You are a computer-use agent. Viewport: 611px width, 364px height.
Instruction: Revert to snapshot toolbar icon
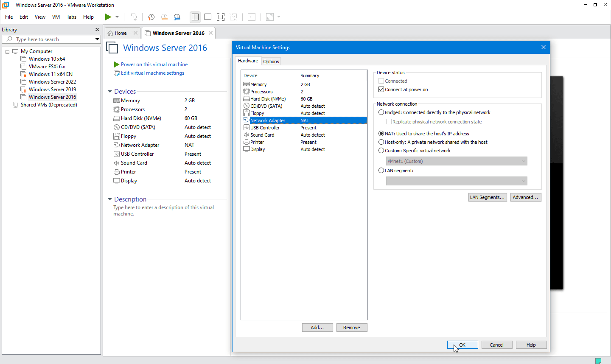point(164,17)
